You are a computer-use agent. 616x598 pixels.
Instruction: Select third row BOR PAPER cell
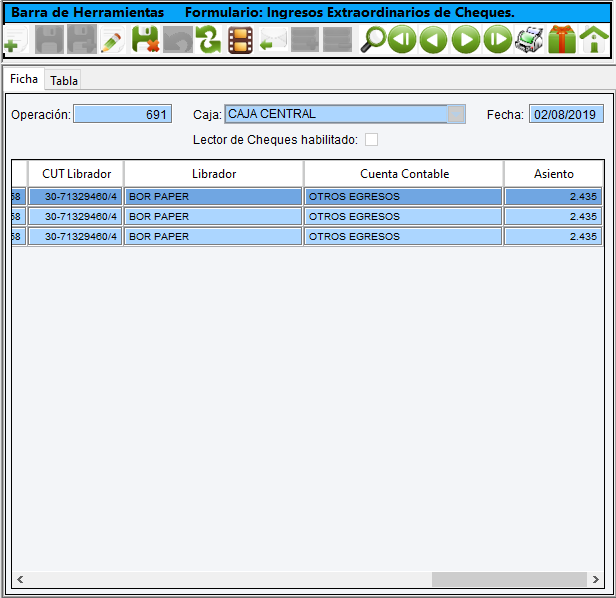coord(213,237)
